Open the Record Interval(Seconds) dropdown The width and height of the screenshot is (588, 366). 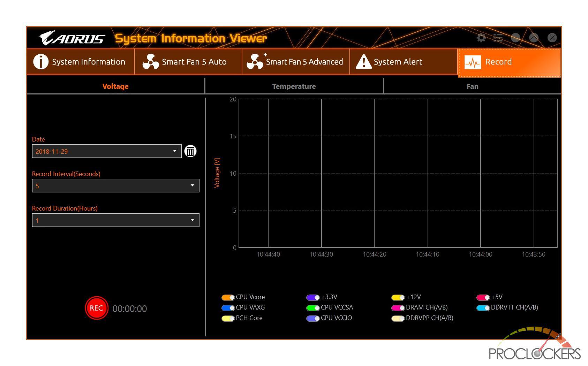coord(115,185)
